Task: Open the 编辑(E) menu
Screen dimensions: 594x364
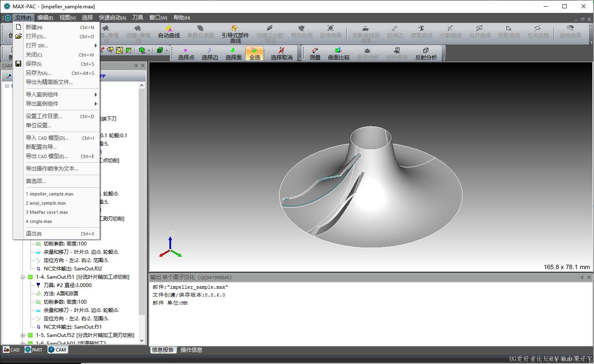Action: pos(45,17)
